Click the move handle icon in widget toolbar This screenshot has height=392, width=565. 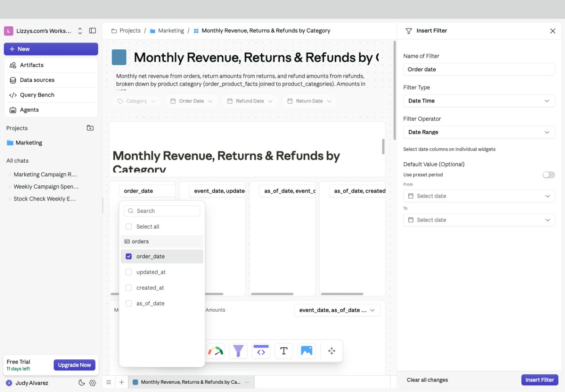332,351
